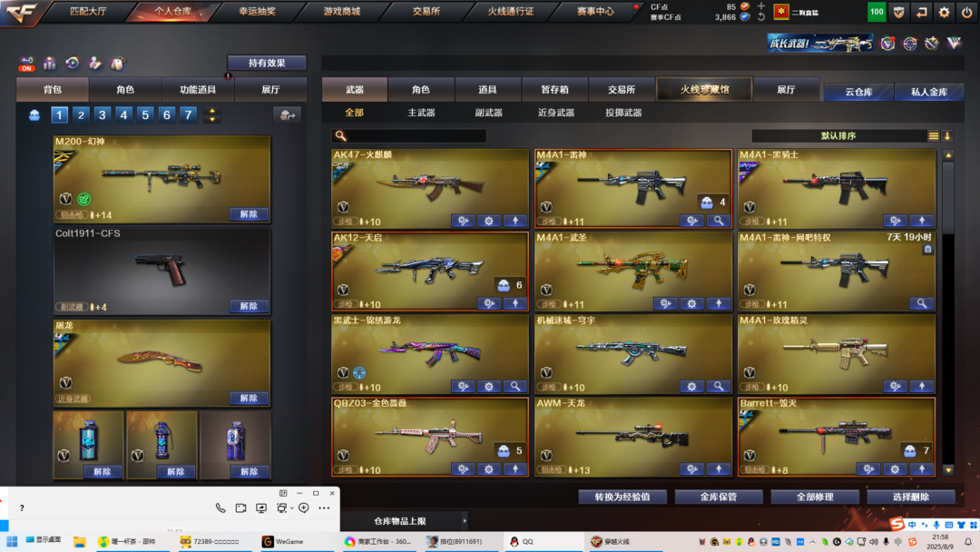Unequip the Colt1911-CFS with 解除
Screen dimensions: 980x552
coord(249,306)
